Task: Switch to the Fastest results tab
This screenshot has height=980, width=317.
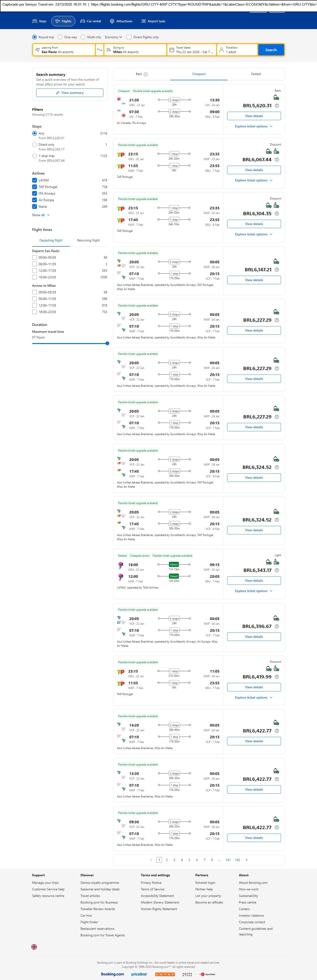Action: point(256,74)
